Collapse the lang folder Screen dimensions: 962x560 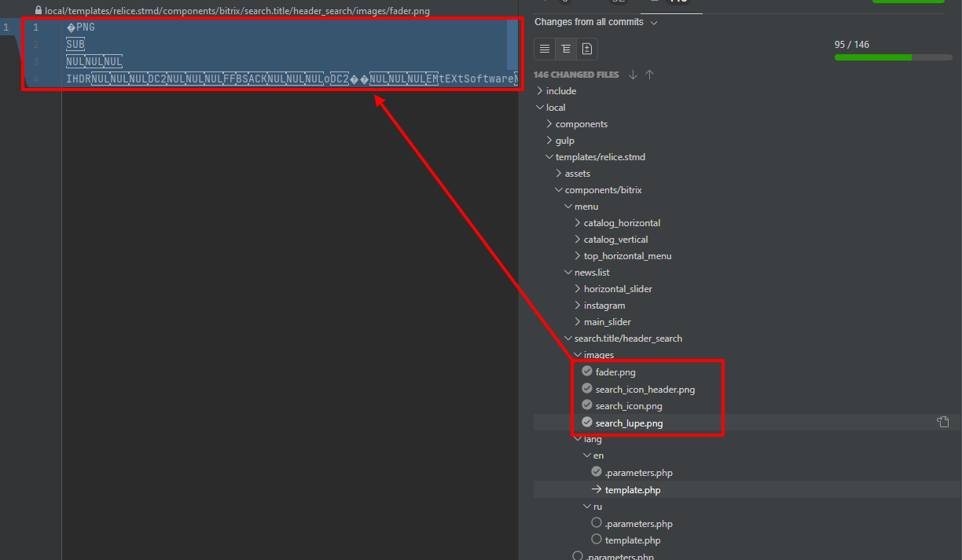[578, 439]
